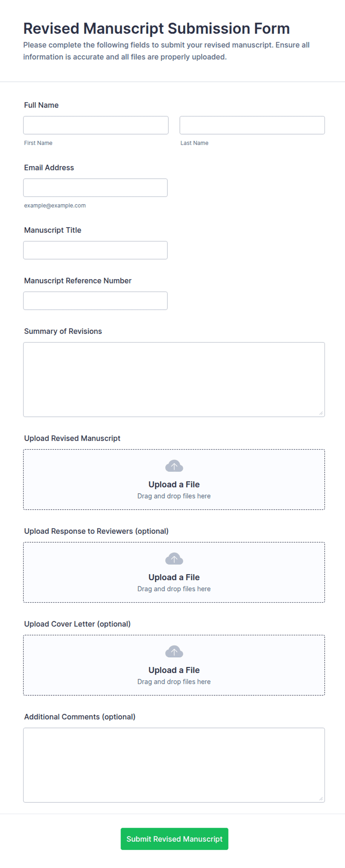Click inside the Summary of Revisions textarea
The width and height of the screenshot is (345, 868).
point(174,380)
